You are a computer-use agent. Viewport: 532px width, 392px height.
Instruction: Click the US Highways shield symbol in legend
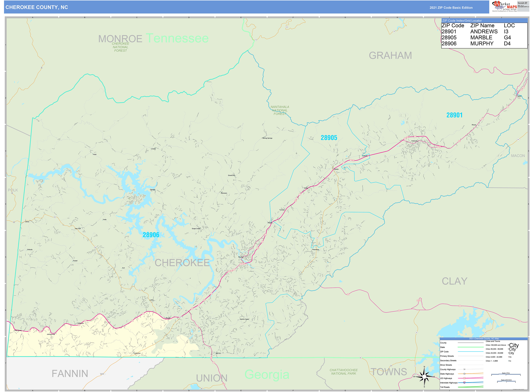464,378
